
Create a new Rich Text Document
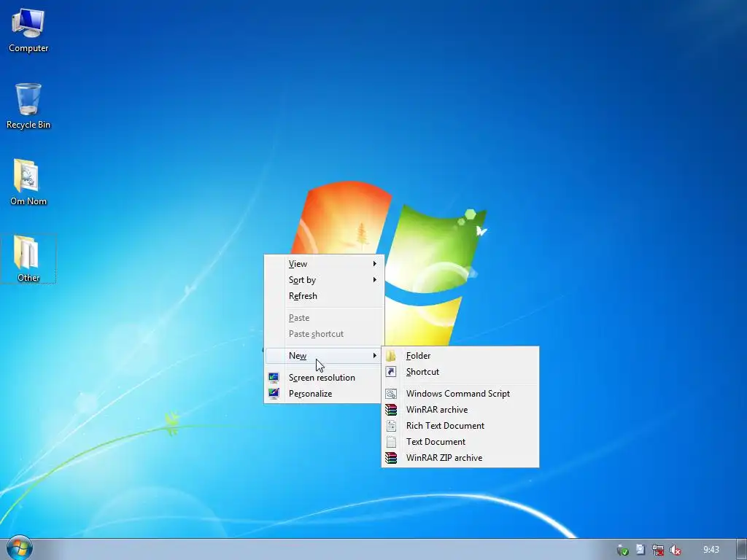pyautogui.click(x=460, y=426)
